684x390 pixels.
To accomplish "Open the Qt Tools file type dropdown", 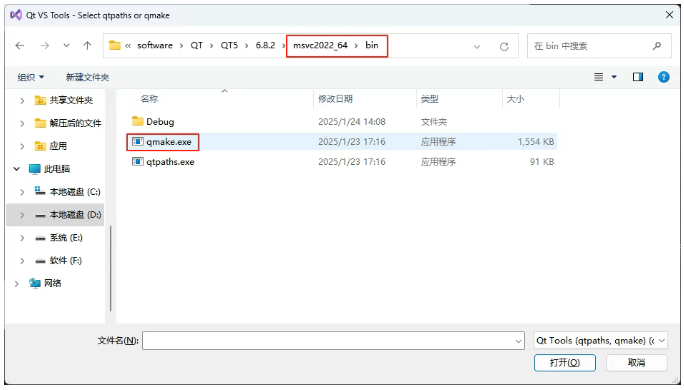I will coord(601,340).
